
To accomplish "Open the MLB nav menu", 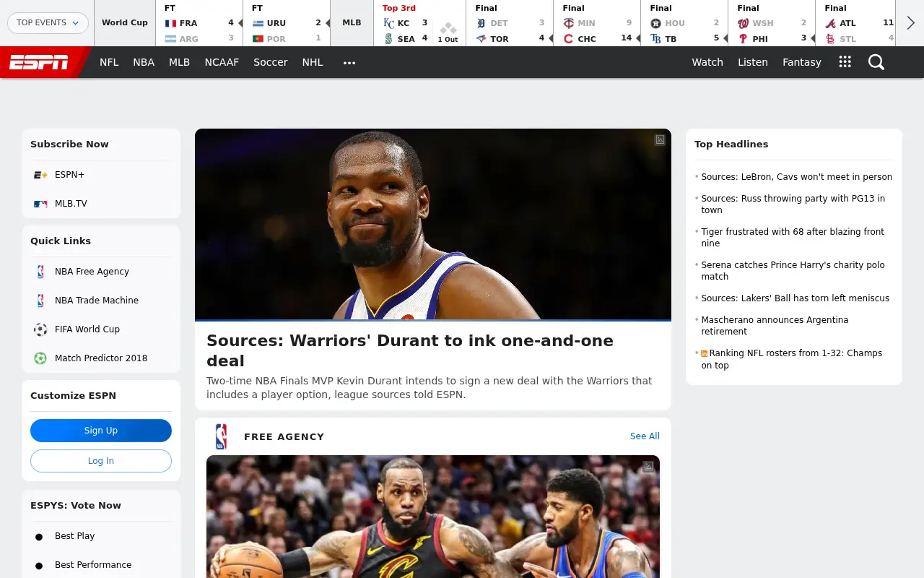I will tap(180, 62).
